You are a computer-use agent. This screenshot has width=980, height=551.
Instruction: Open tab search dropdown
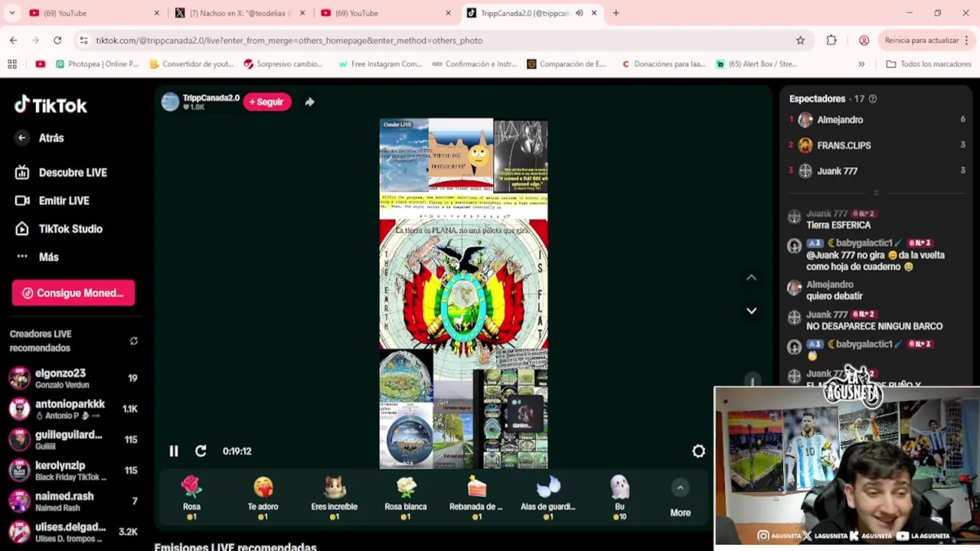point(11,13)
